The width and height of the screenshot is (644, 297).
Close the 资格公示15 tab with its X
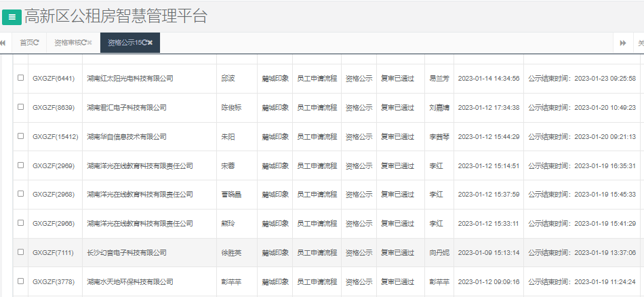point(150,42)
